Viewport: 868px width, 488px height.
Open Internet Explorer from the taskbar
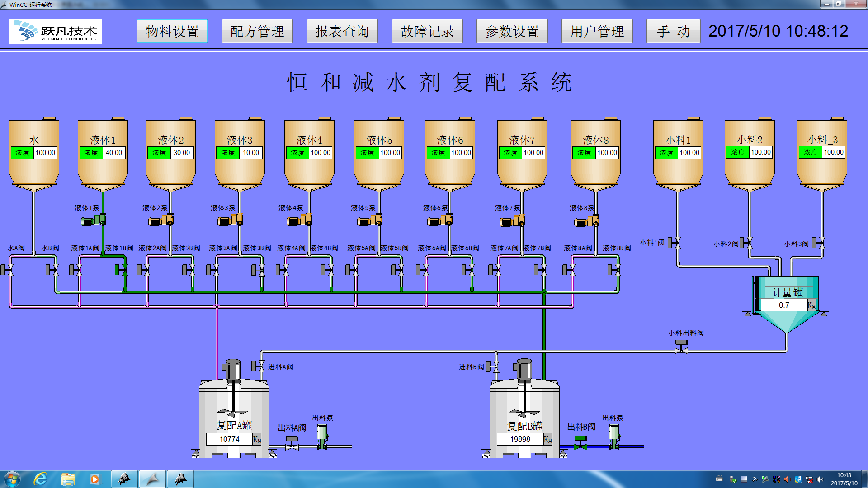pos(40,479)
